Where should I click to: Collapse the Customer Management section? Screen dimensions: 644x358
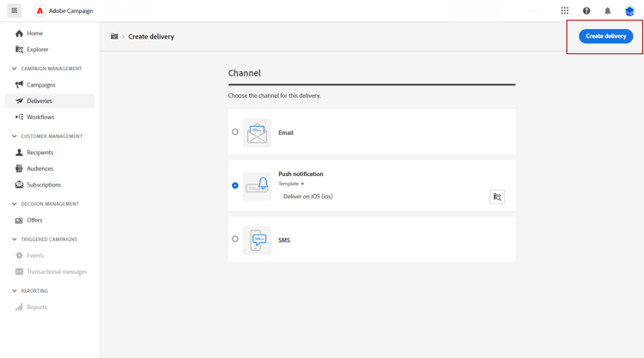15,137
